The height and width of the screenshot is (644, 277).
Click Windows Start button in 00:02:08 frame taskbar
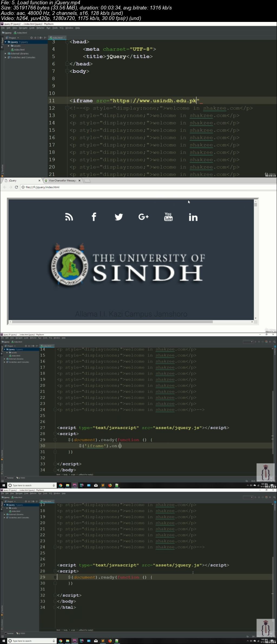pyautogui.click(x=4, y=486)
